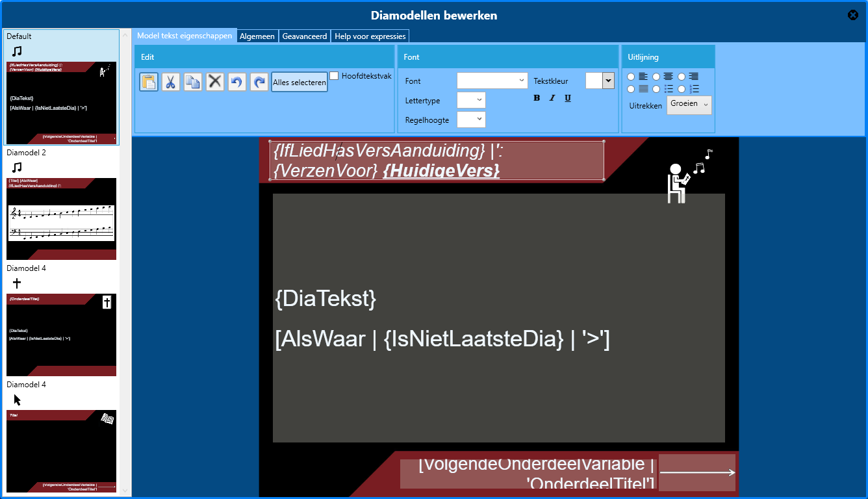
Task: Open the Tekstkleur color picker
Action: 600,81
